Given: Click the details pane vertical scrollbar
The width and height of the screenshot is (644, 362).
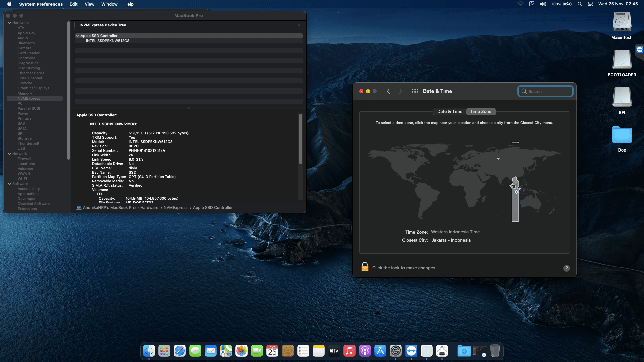Looking at the screenshot, I should 301,139.
